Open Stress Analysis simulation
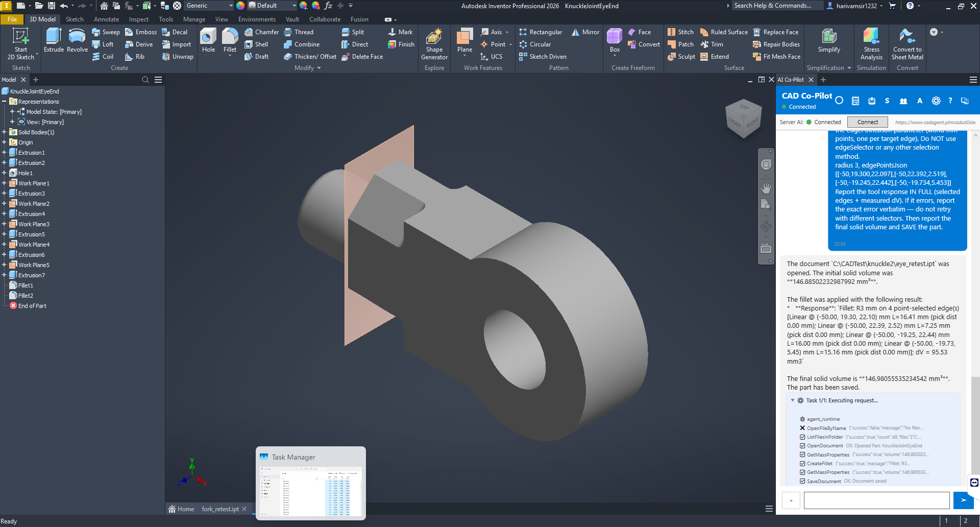 (871, 44)
